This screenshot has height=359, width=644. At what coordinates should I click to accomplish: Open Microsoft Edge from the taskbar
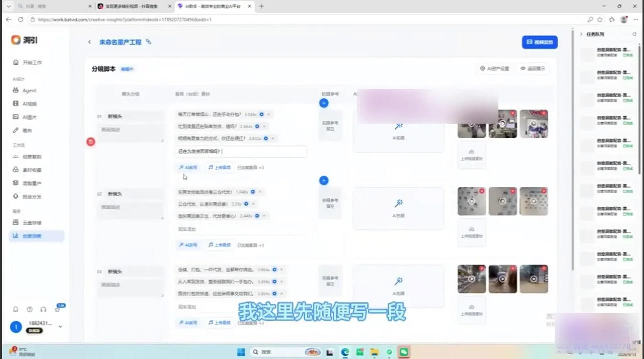[x=345, y=352]
